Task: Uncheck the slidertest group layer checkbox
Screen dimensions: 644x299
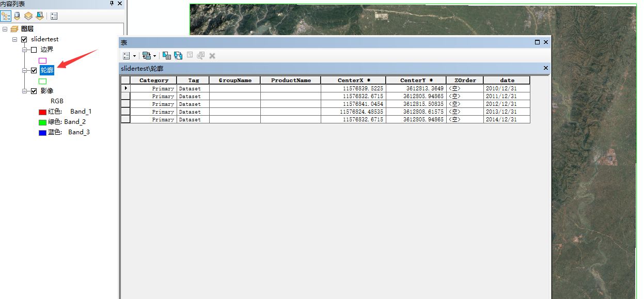Action: coord(24,39)
